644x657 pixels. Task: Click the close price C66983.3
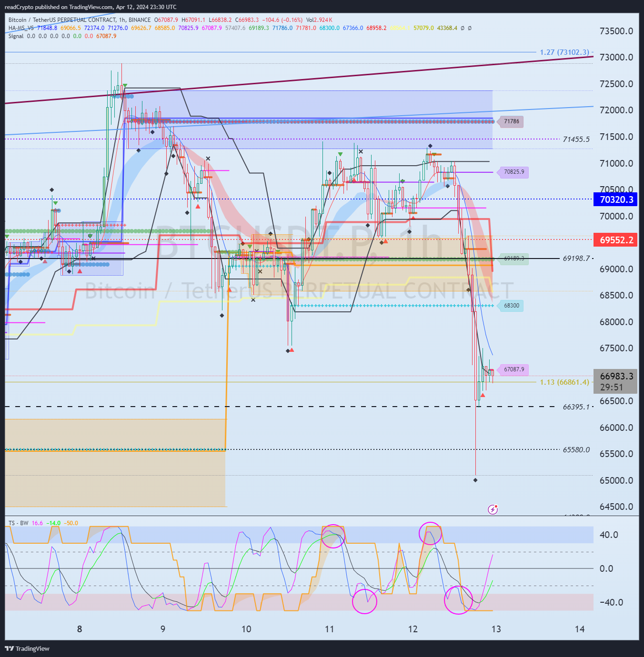click(247, 20)
